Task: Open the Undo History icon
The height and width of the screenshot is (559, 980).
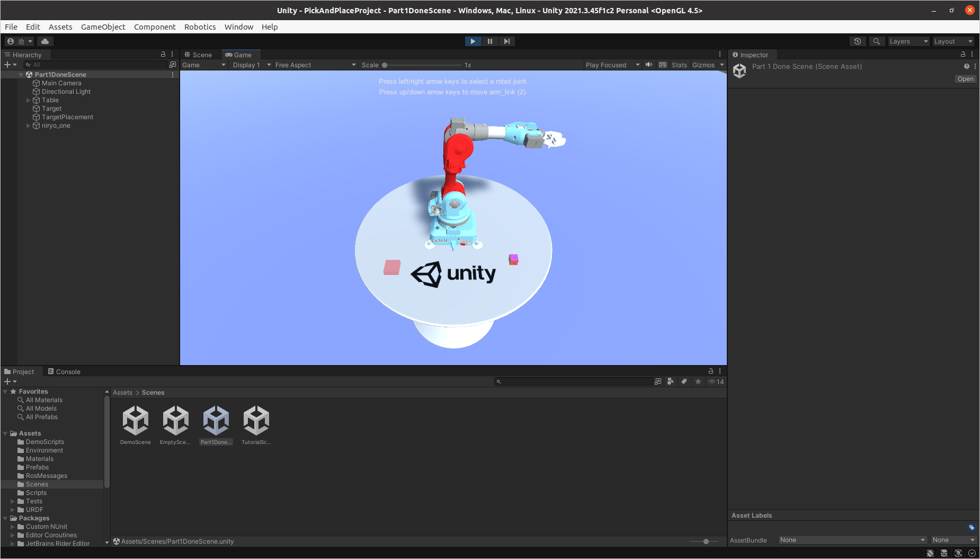Action: tap(858, 41)
